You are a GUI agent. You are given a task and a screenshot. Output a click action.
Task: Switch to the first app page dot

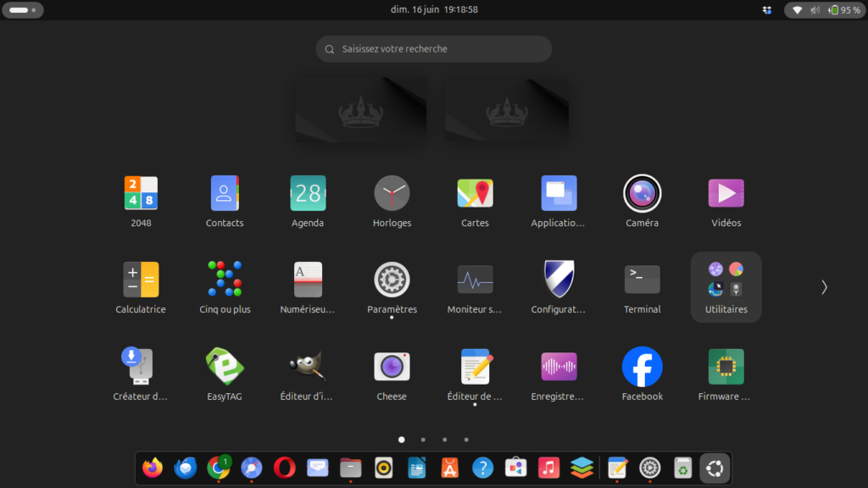tap(401, 440)
